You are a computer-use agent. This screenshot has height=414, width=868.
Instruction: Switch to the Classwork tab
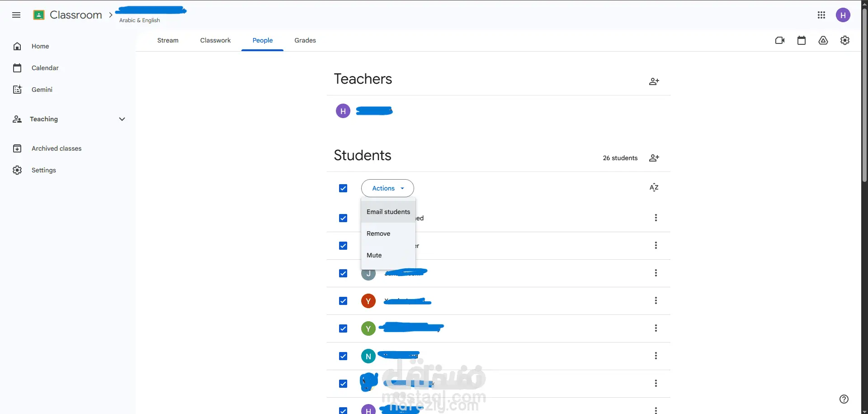215,40
